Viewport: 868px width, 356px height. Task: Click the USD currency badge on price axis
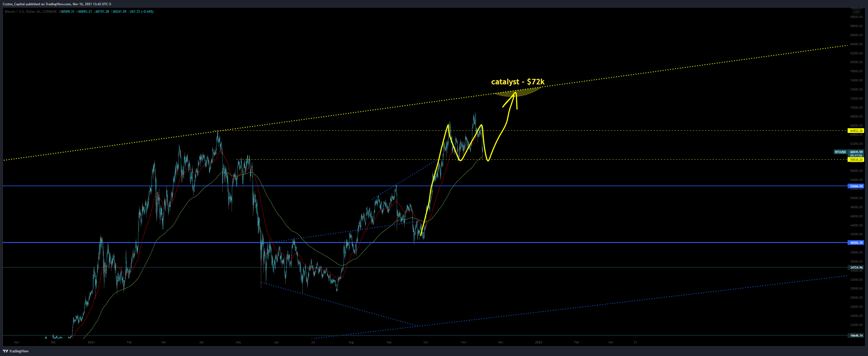[856, 12]
